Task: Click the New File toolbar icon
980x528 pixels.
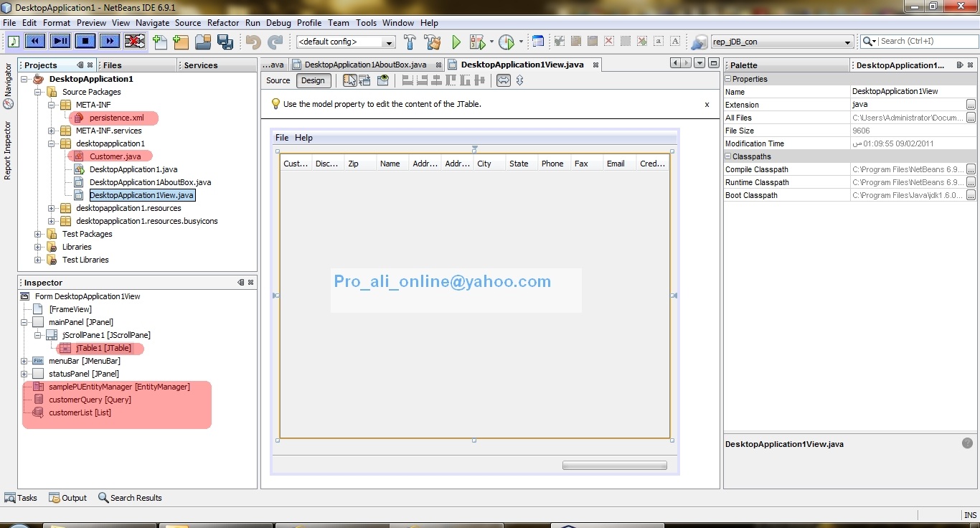Action: (x=160, y=42)
